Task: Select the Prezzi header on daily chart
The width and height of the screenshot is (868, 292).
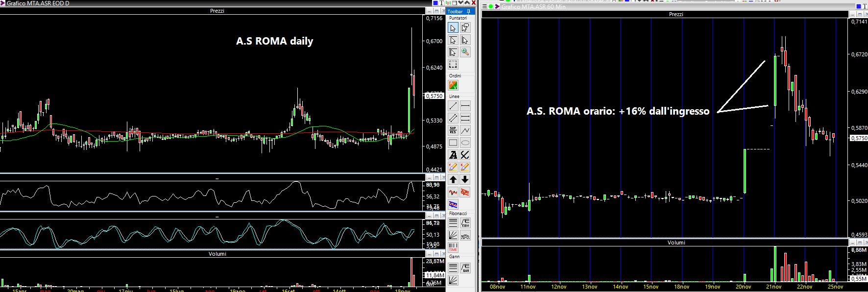Action: tap(217, 11)
